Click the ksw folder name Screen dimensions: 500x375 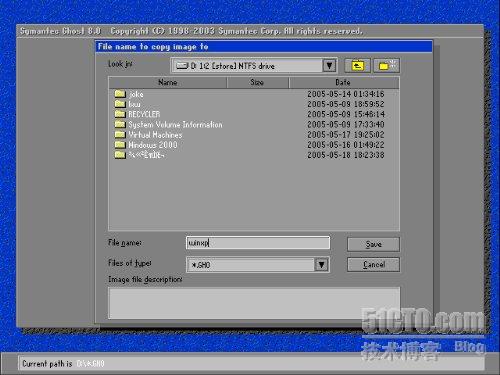[x=135, y=104]
